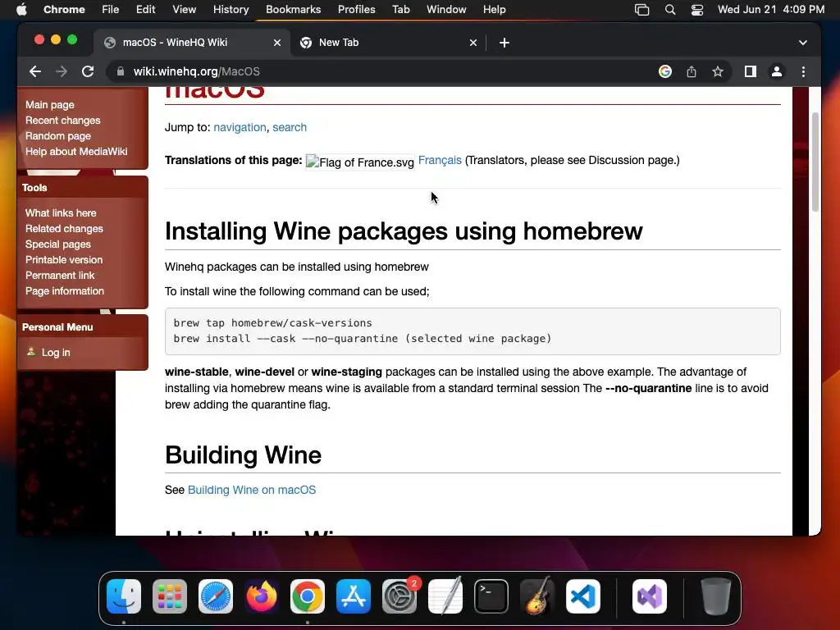Open a new tab with plus button
This screenshot has width=840, height=630.
coord(504,43)
